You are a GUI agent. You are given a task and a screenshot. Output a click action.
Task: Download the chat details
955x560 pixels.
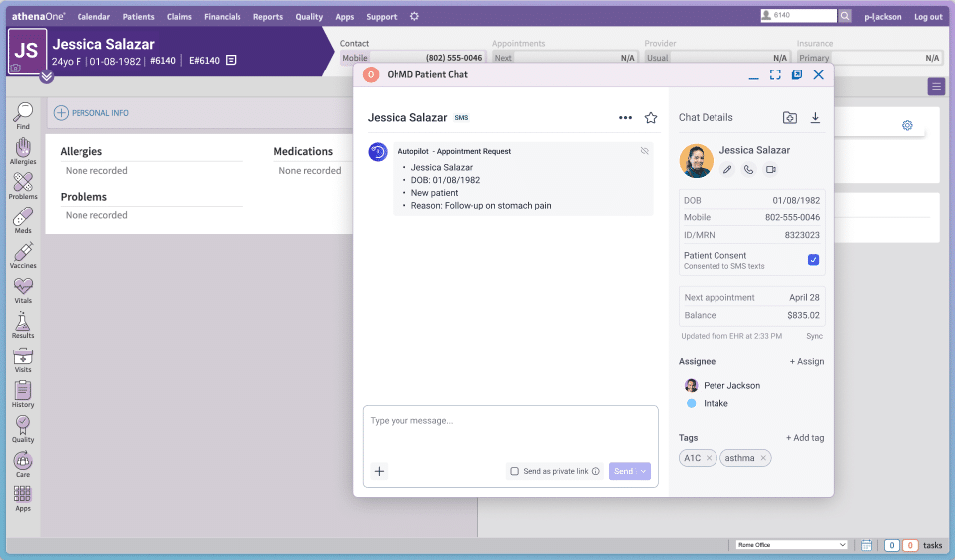815,118
